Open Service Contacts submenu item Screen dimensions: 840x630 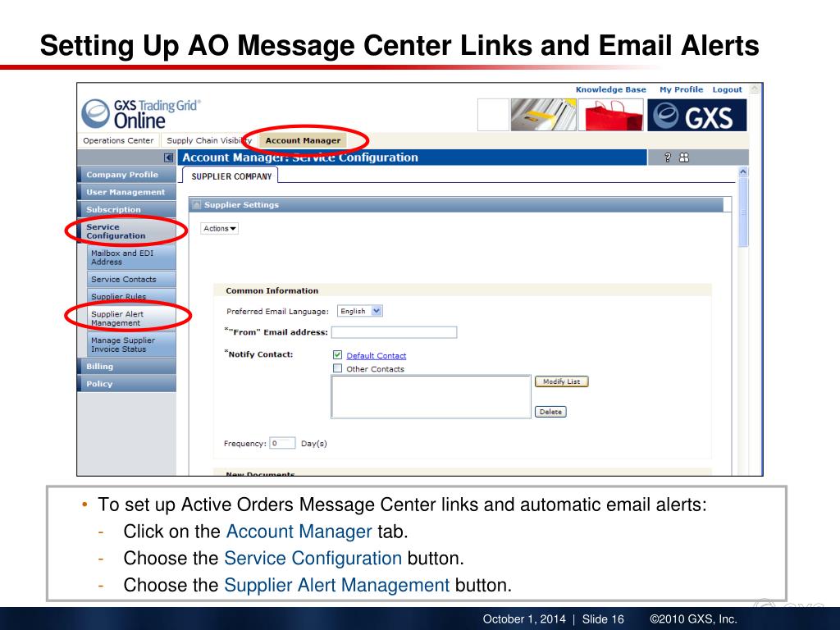[131, 279]
